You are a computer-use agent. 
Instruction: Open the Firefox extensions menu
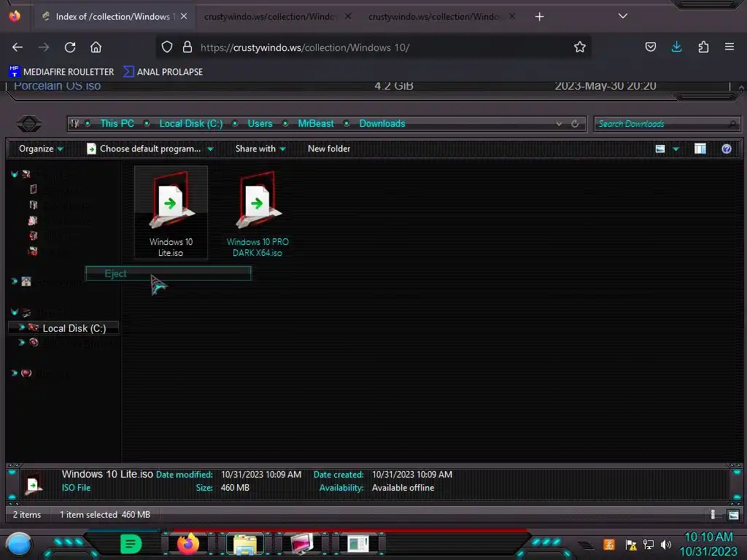pyautogui.click(x=703, y=47)
